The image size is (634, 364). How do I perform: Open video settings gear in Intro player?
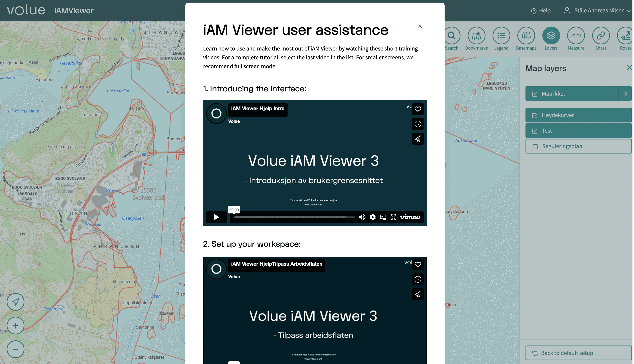point(373,217)
